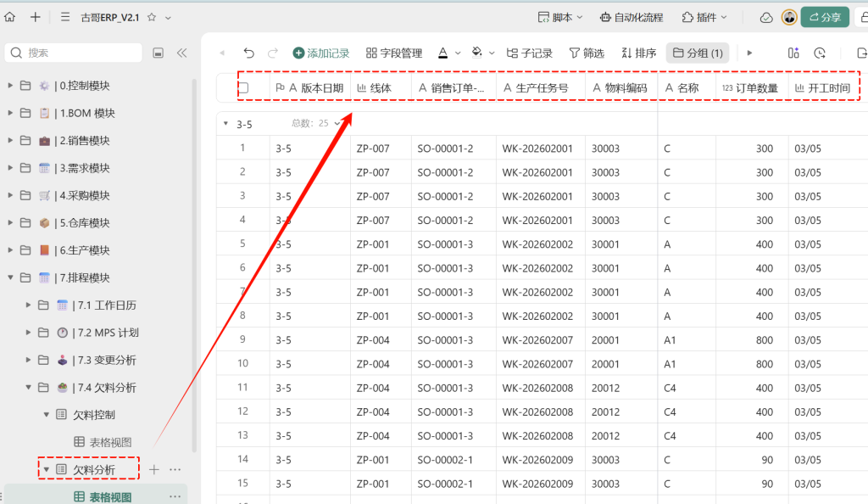The image size is (868, 504).
Task: Collapse the 3-5 group triangle
Action: point(225,124)
